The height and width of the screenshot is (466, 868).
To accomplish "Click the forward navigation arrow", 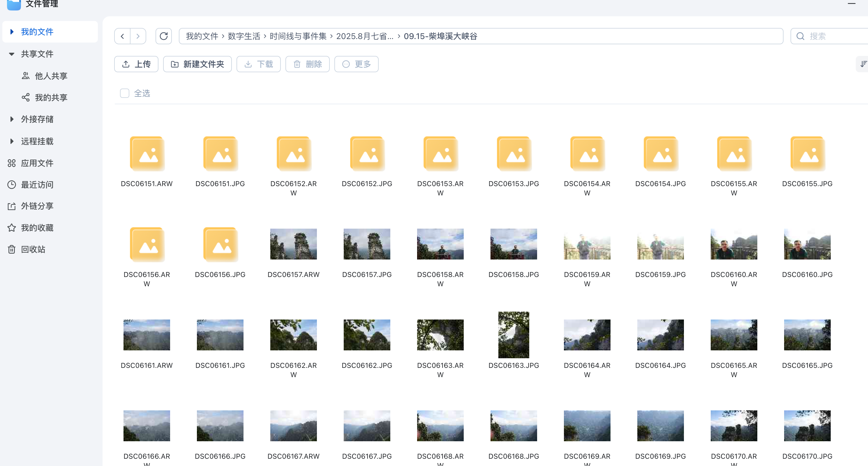I will pyautogui.click(x=138, y=36).
